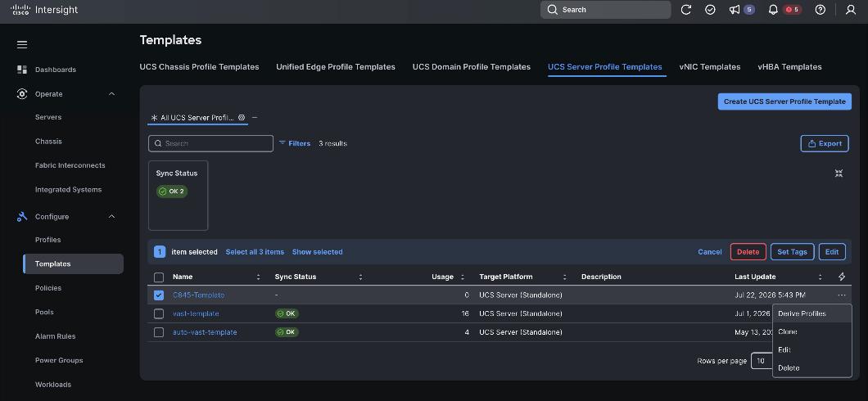Click the Filters funnel icon
Viewport: 868px width, 401px height.
tap(283, 142)
